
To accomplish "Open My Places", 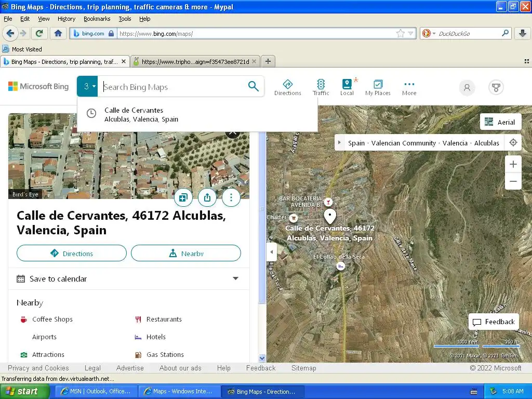I will (378, 87).
